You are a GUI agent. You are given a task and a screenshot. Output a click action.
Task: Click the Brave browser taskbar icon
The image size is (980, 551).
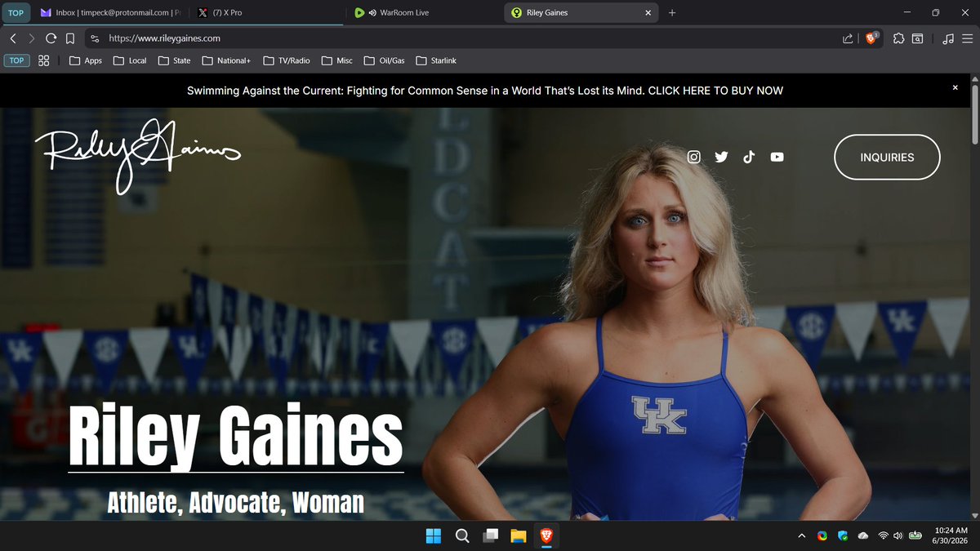[546, 535]
